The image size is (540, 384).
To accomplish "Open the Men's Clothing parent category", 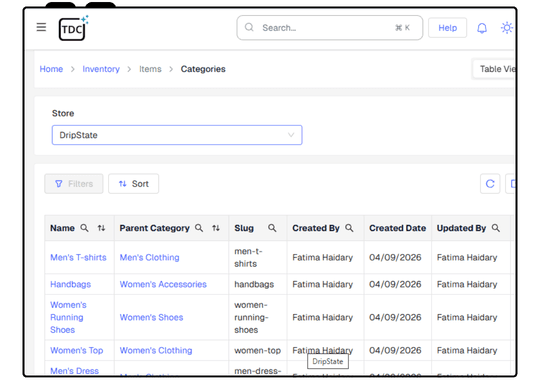I will (149, 258).
